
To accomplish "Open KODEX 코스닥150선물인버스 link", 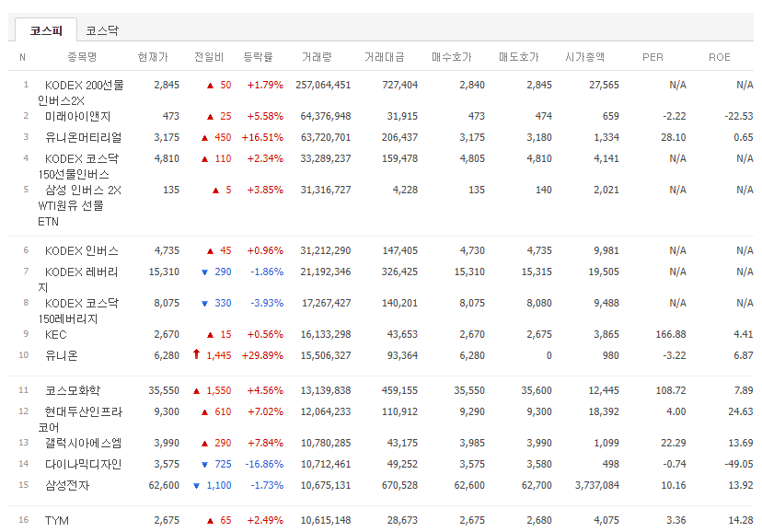I will (77, 167).
